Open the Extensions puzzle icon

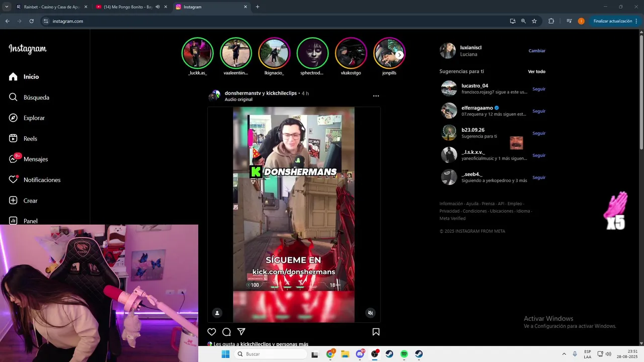[x=551, y=21]
